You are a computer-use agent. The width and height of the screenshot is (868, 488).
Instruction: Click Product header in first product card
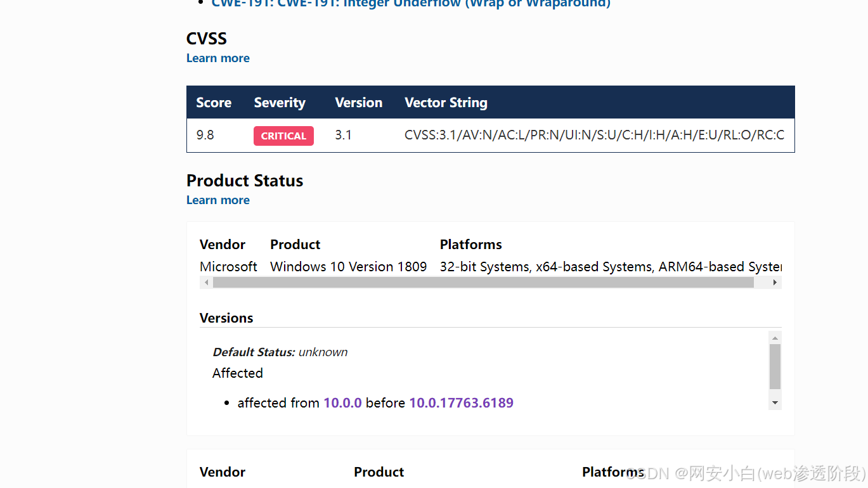pos(295,245)
